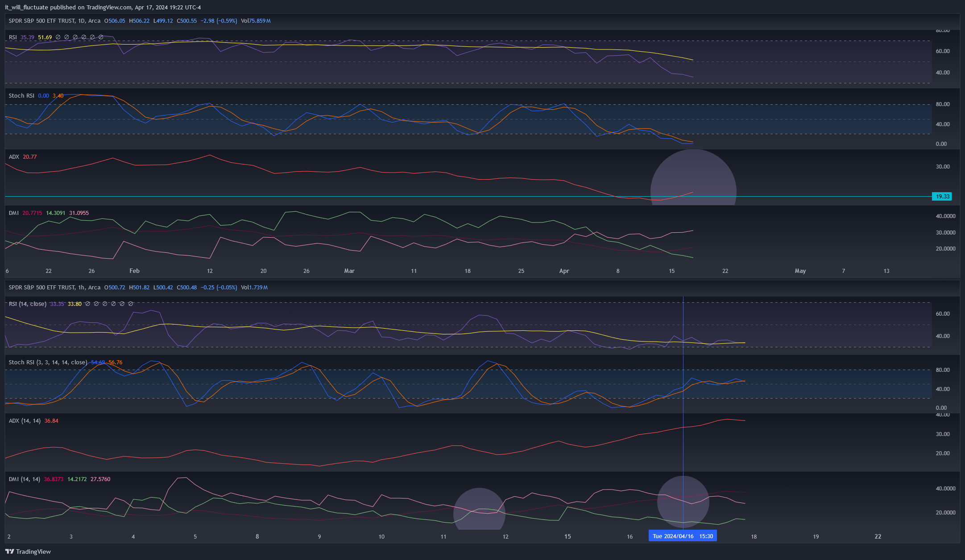Click the hourly low value L500.42
The image size is (965, 560).
[163, 288]
